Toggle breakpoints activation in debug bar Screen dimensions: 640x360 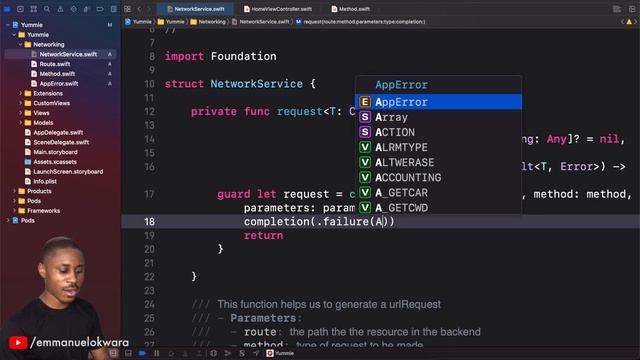point(142,353)
